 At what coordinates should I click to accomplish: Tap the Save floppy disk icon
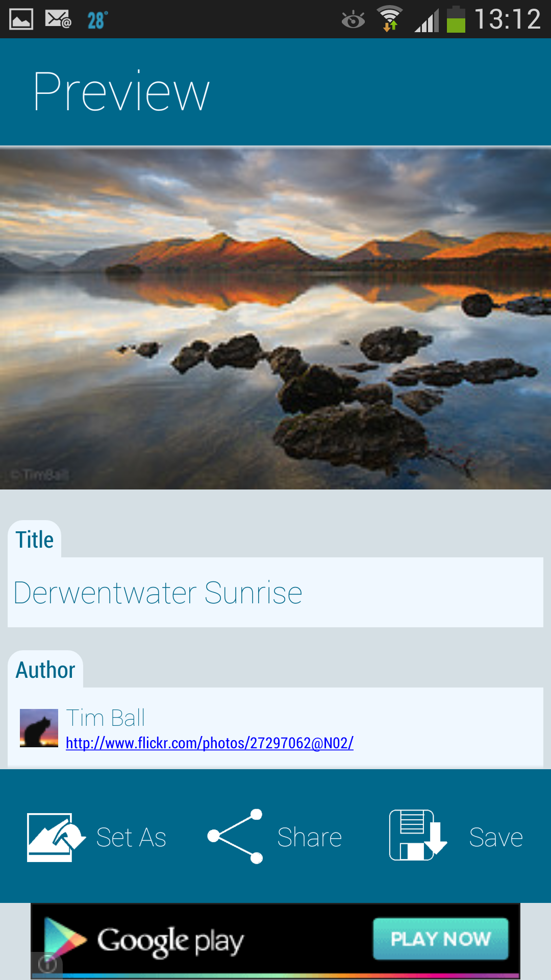tap(418, 836)
